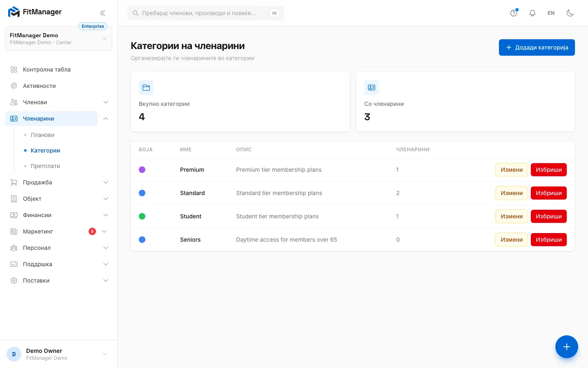This screenshot has height=368, width=588.
Task: Click the Продажба cart icon
Action: [x=14, y=182]
